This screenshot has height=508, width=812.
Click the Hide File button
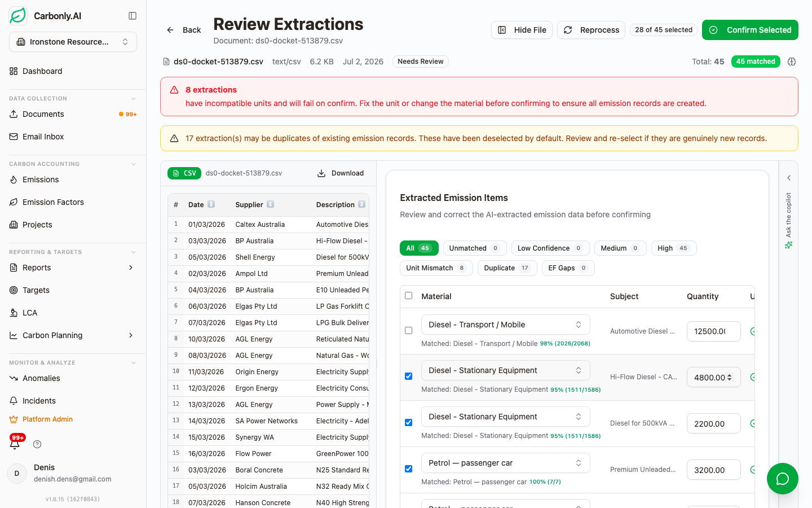522,30
